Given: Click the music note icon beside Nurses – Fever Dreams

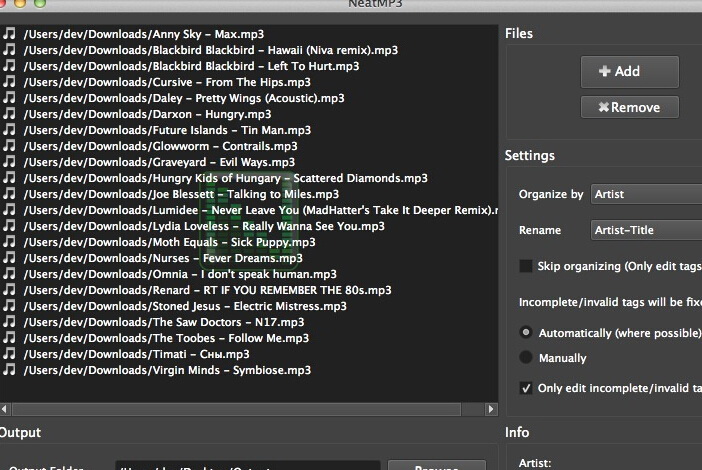Looking at the screenshot, I should click(9, 258).
